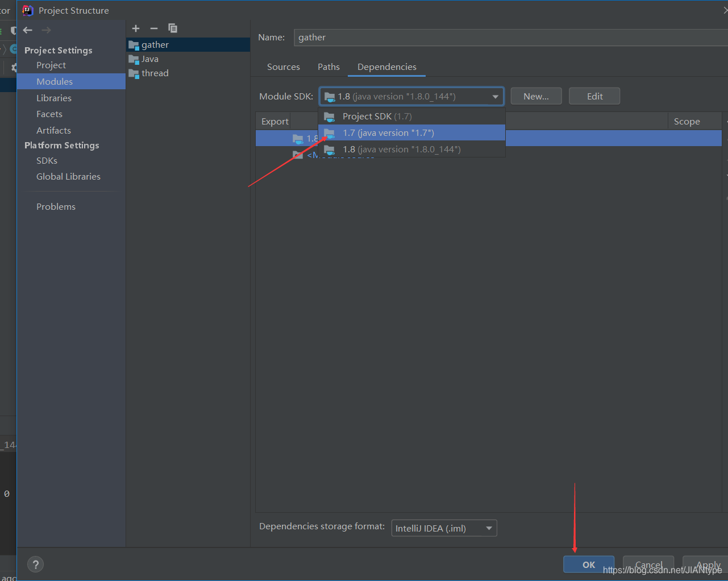This screenshot has height=581, width=728.
Task: Select the Java module
Action: click(188, 59)
